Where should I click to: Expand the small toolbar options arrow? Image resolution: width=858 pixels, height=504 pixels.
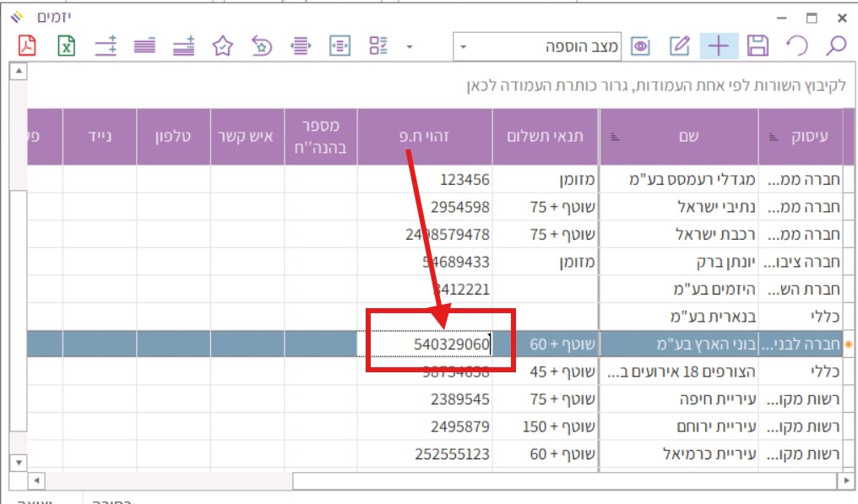point(410,47)
